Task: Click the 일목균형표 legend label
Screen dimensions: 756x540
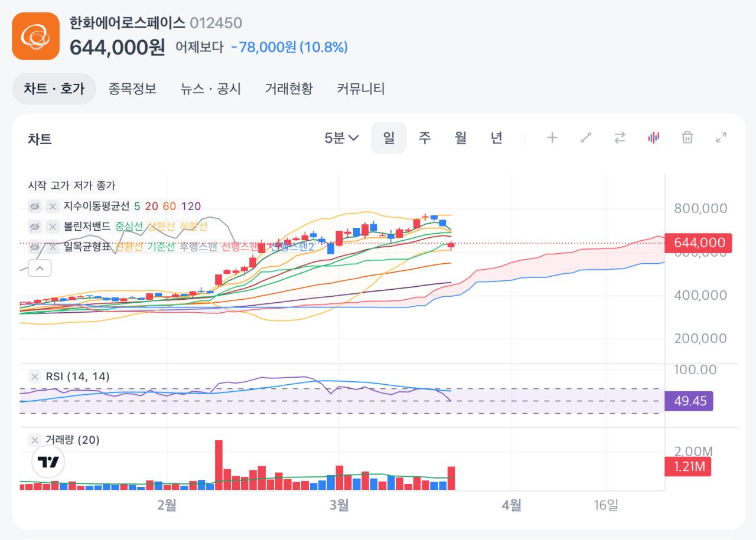Action: [87, 247]
